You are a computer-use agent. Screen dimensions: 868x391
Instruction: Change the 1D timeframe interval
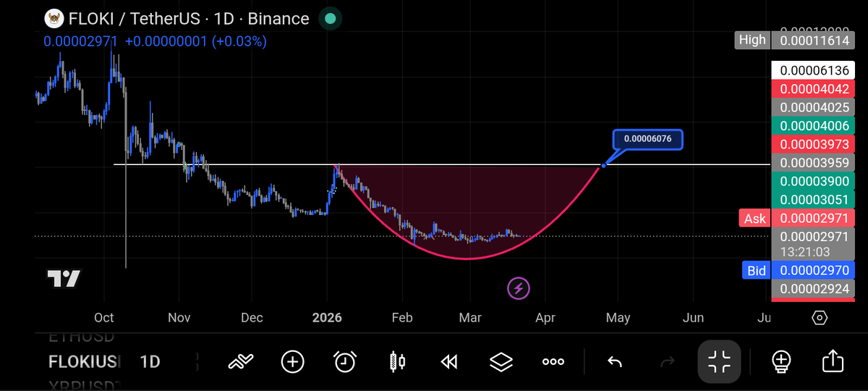point(150,361)
